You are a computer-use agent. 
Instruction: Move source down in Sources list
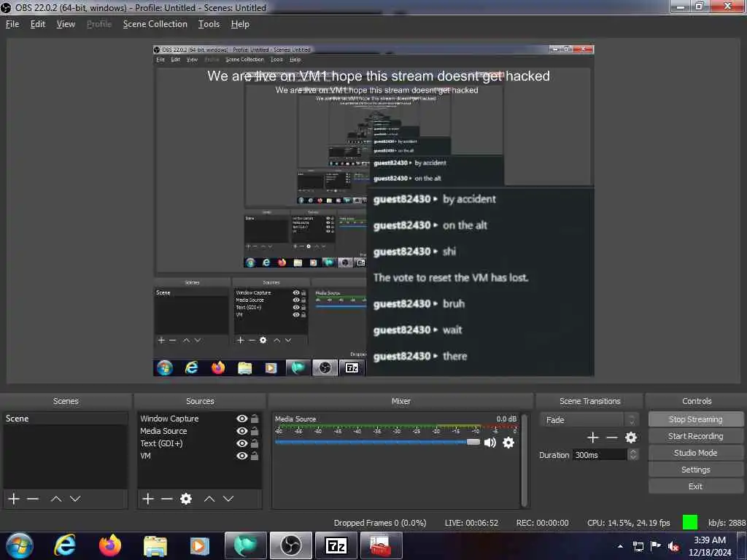coord(228,499)
